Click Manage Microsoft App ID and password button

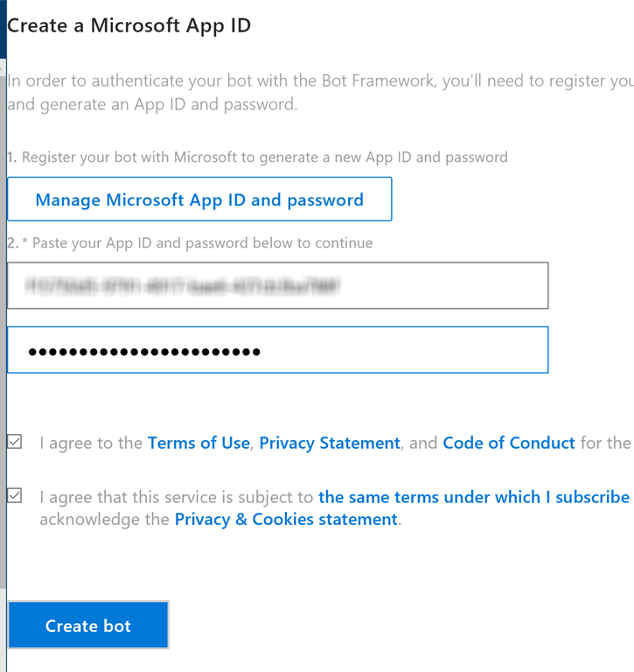(199, 199)
